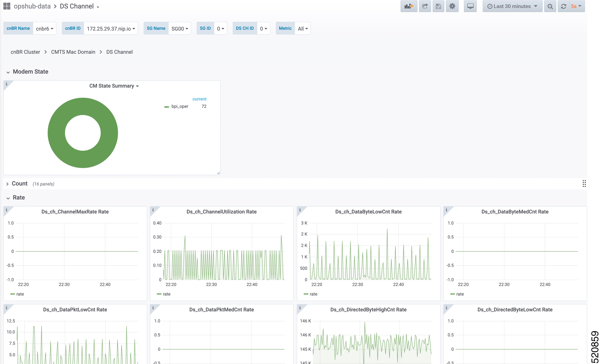Toggle rate legend in Ds_ch_ChannelMaxRate panel
599x364 pixels.
click(x=20, y=294)
